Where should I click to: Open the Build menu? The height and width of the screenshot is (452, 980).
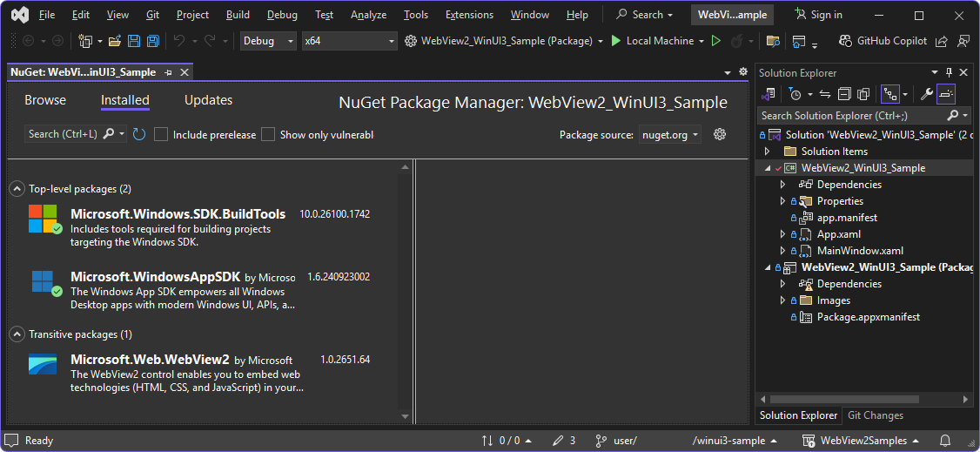[238, 15]
